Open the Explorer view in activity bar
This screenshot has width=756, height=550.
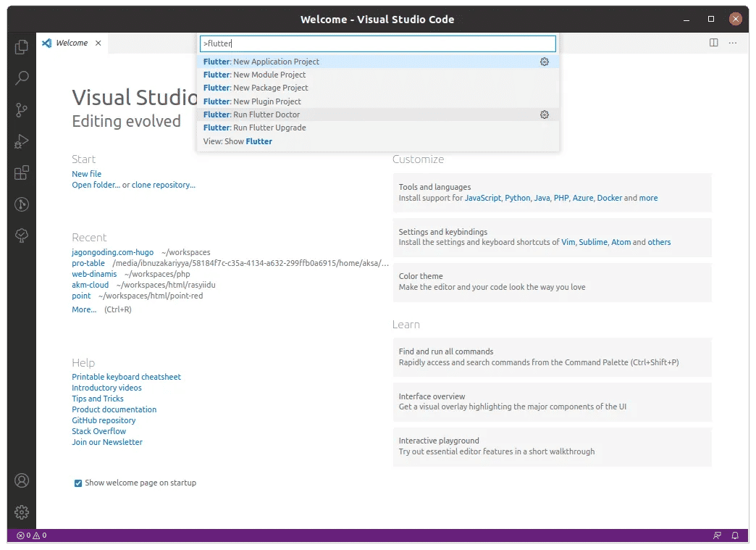pos(22,47)
